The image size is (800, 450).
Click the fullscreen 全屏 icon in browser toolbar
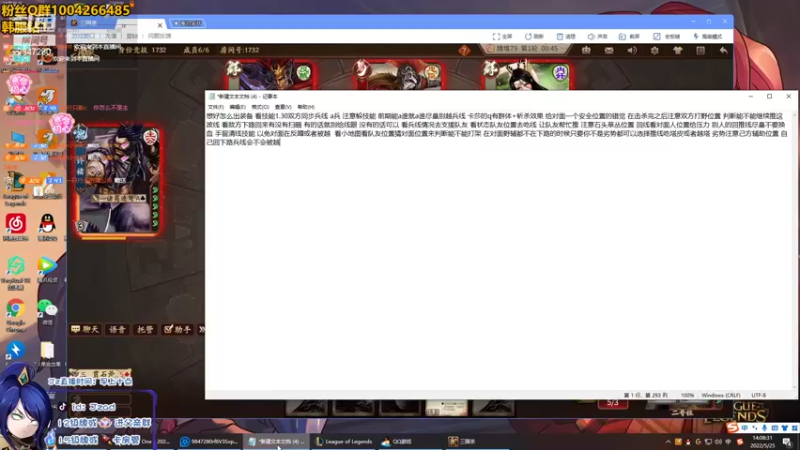[x=502, y=36]
